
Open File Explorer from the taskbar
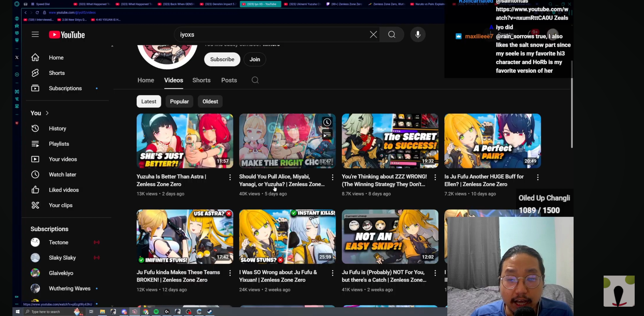pyautogui.click(x=103, y=312)
